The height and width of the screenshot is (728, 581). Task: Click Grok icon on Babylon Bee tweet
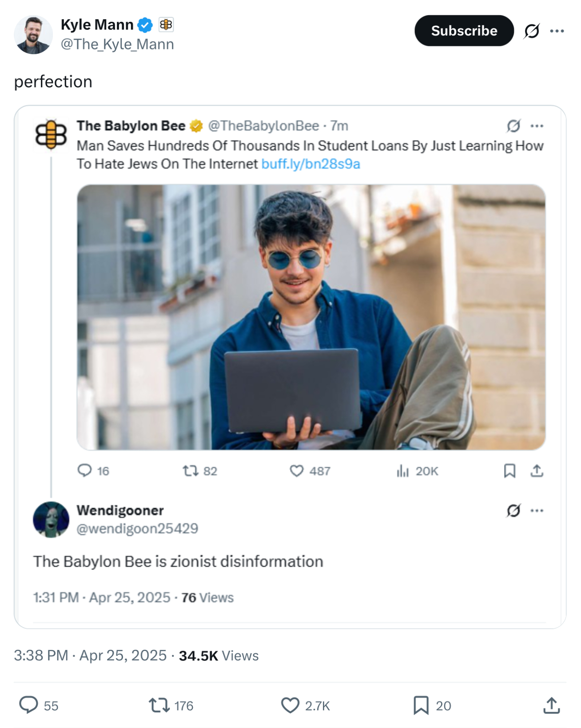coord(513,126)
